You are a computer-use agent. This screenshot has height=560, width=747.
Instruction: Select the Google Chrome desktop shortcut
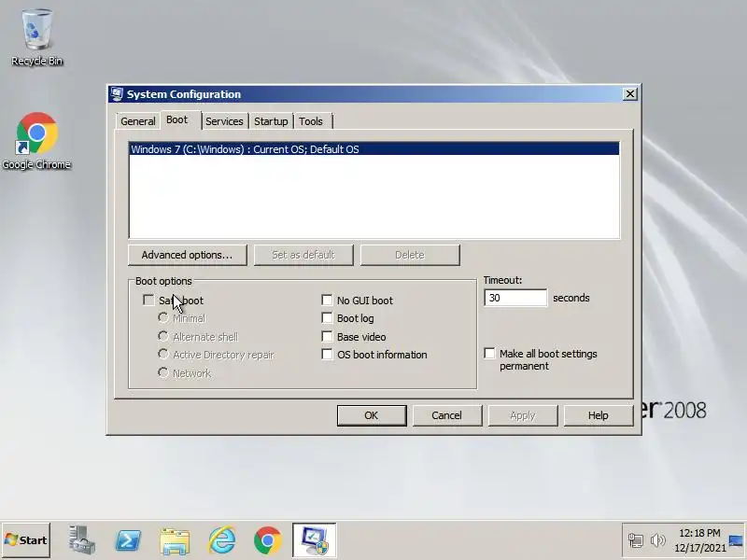pos(36,142)
